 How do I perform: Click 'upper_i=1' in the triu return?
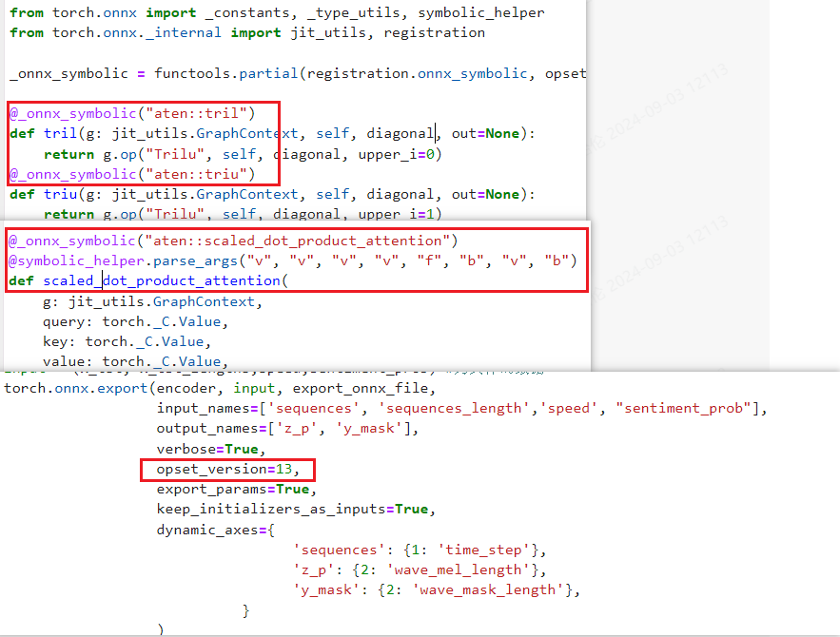[396, 214]
